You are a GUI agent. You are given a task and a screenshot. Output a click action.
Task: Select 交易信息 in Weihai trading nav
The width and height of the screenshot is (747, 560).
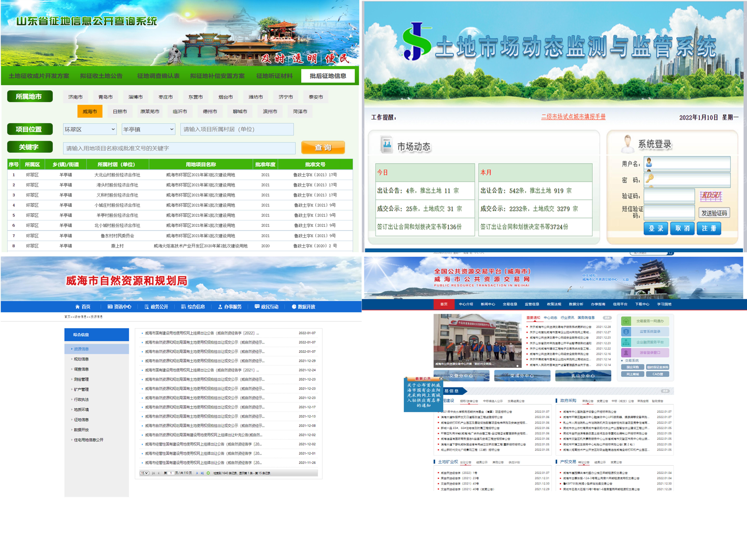(x=510, y=304)
